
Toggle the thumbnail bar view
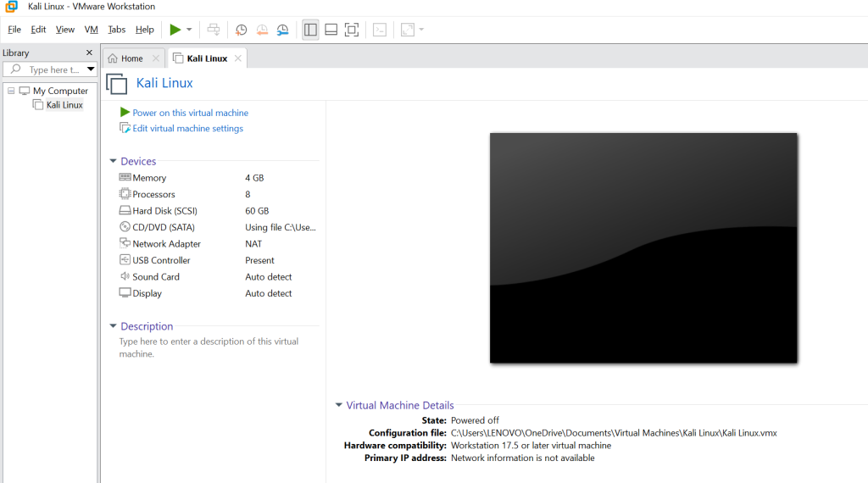[331, 30]
